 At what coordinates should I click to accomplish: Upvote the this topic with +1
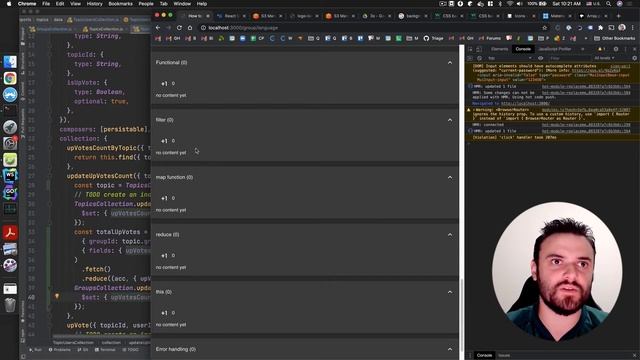(x=164, y=313)
